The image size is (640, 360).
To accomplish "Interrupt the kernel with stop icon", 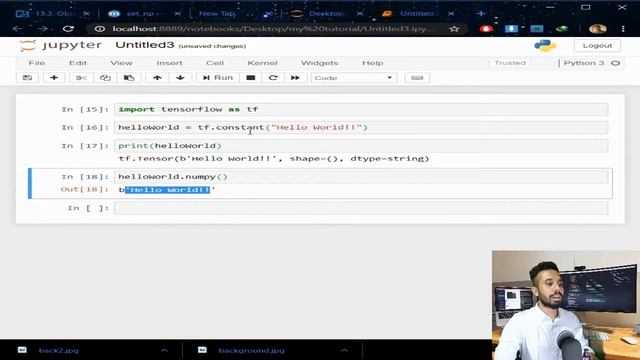I will click(251, 78).
